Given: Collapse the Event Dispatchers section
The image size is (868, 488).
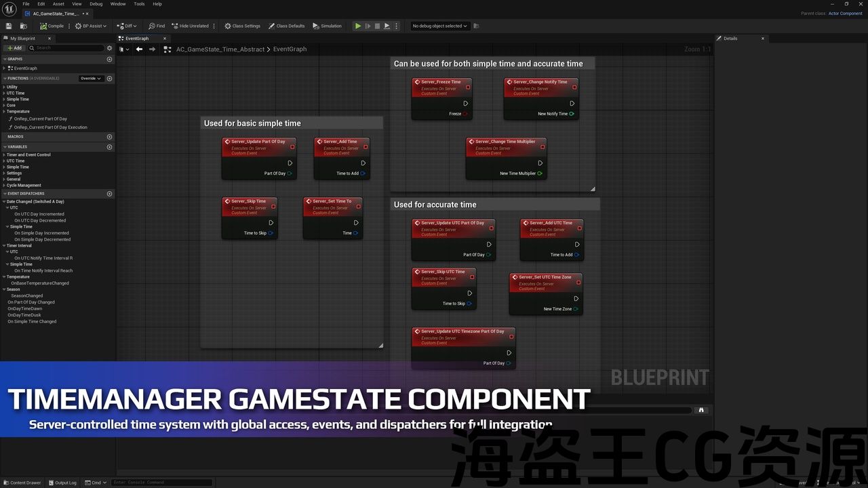Looking at the screenshot, I should pos(4,194).
